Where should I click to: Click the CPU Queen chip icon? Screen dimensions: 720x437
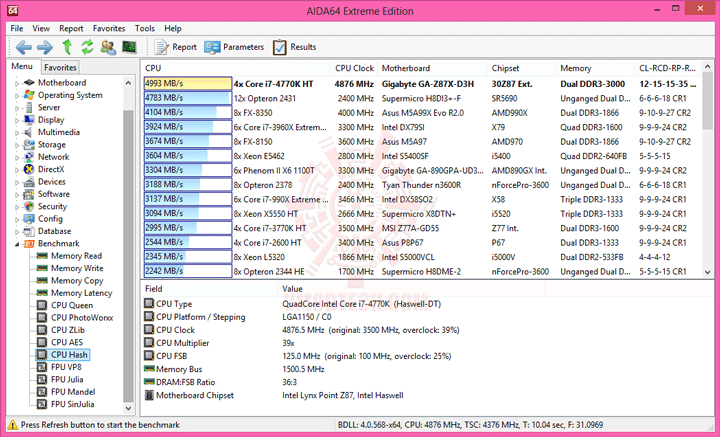[42, 305]
